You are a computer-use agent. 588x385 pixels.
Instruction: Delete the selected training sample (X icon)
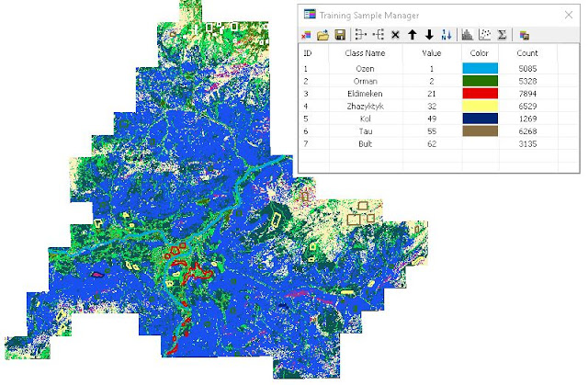tap(395, 35)
